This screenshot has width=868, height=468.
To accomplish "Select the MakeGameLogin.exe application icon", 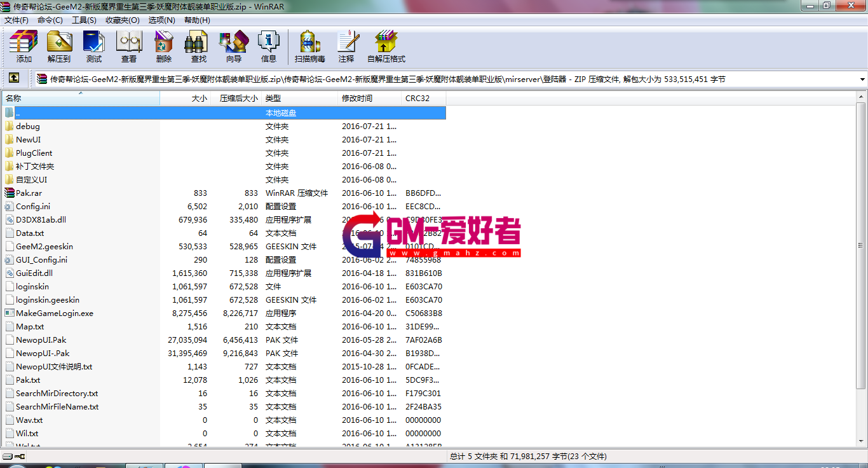I will [9, 313].
